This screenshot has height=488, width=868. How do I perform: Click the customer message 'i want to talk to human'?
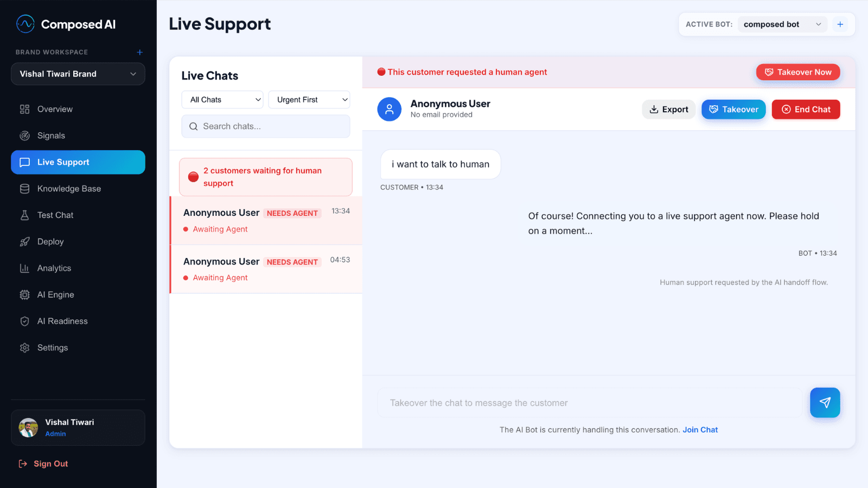point(441,164)
